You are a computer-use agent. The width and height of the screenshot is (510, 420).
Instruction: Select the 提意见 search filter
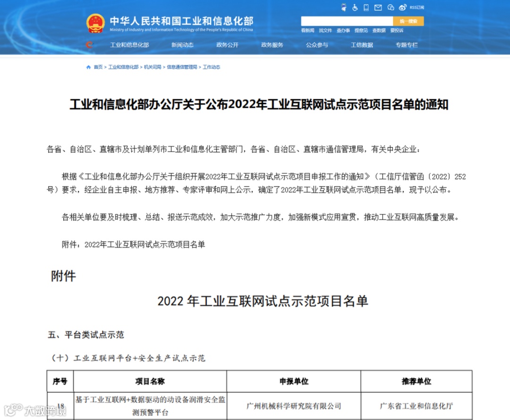point(361,30)
